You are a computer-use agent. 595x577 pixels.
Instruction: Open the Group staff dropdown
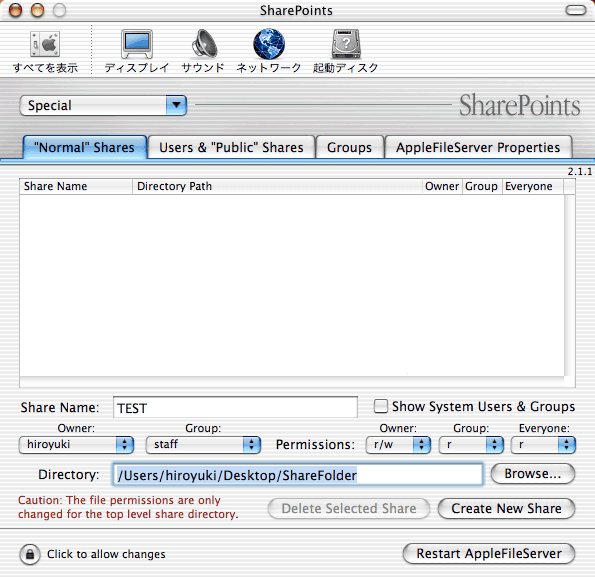coord(203,445)
